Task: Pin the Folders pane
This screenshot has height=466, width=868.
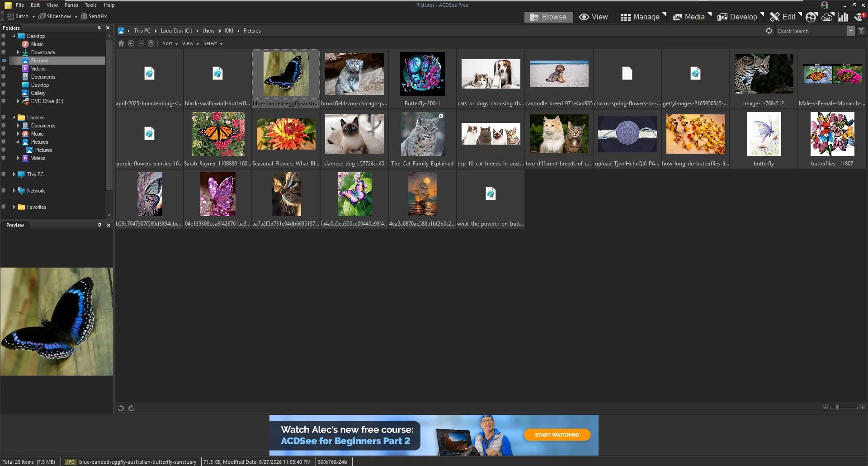Action: point(99,28)
